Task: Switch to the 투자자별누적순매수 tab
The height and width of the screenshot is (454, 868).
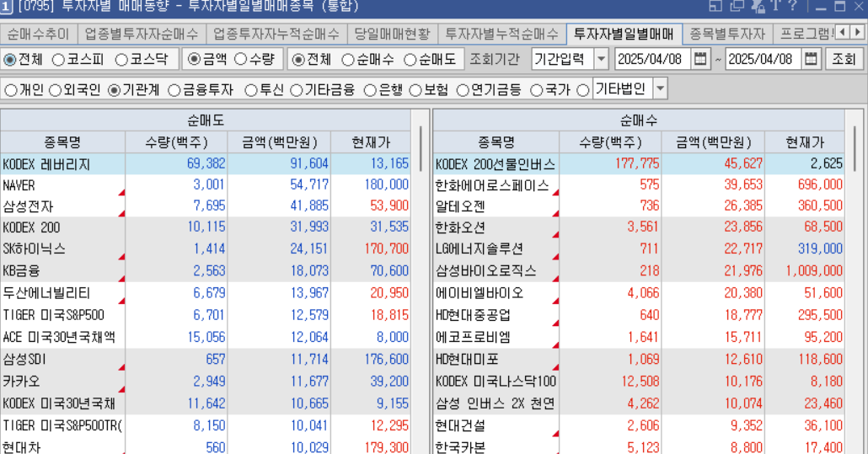Action: coord(502,35)
